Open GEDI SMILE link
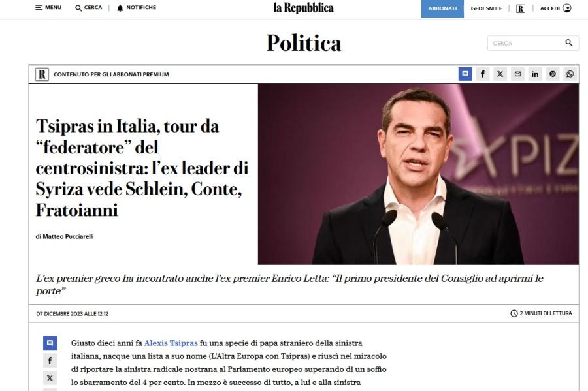588x391 pixels. tap(486, 8)
